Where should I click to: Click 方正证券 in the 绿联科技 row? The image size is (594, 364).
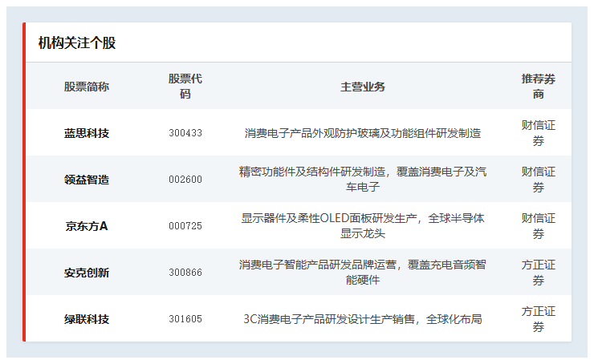coord(539,319)
